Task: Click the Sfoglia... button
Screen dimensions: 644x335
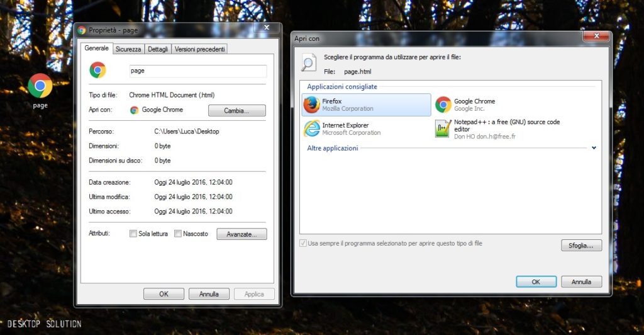Action: tap(581, 245)
